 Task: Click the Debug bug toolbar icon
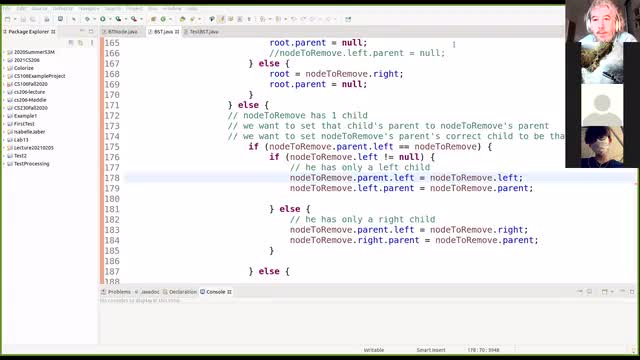pos(87,19)
